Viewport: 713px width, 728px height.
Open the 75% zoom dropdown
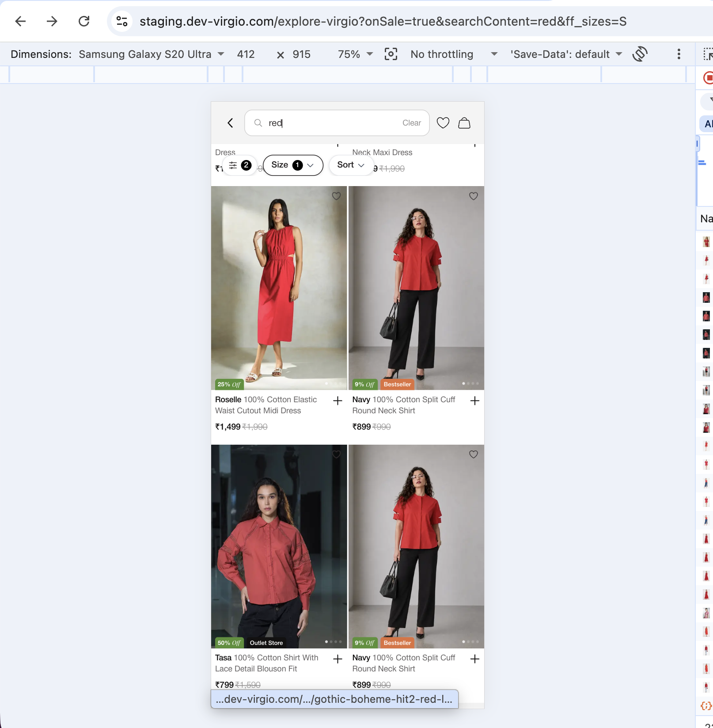(356, 54)
